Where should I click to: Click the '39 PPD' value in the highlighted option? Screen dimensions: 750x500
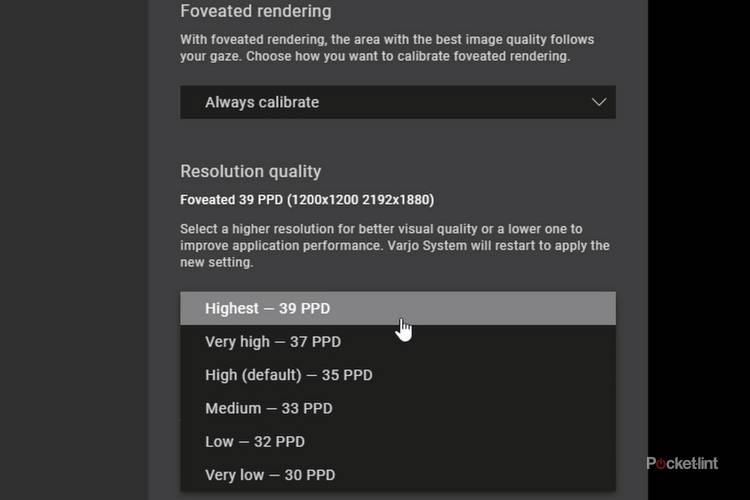[x=304, y=308]
